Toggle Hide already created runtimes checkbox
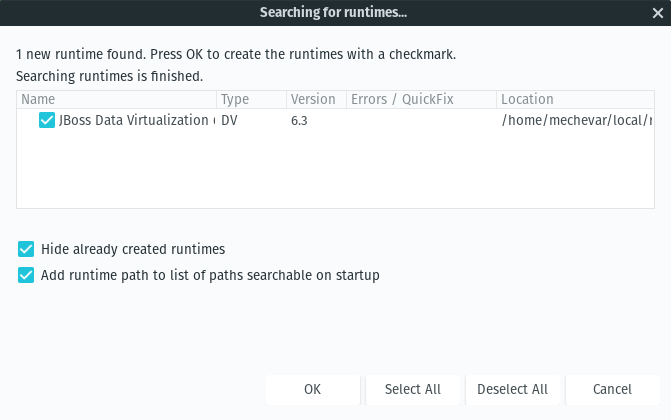 (x=26, y=249)
